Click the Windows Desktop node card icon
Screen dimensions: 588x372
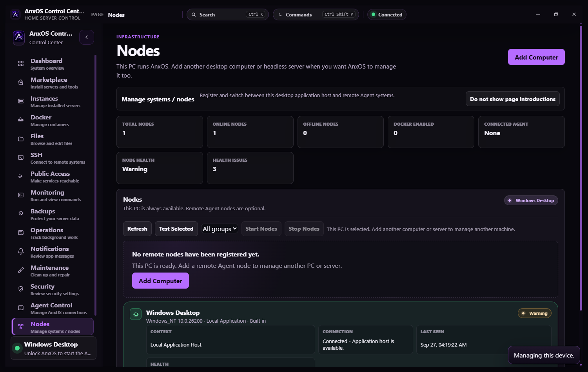tap(136, 314)
